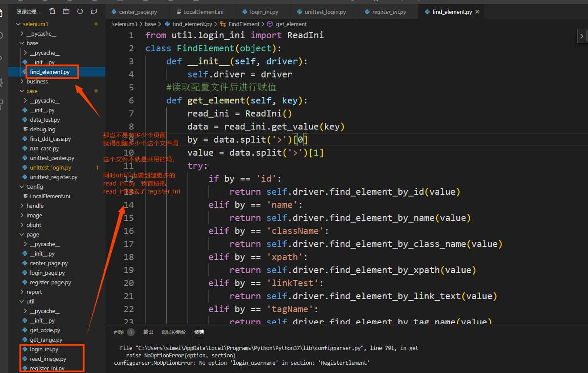Close the find_element.py editor tab
The width and height of the screenshot is (588, 373).
click(x=478, y=12)
